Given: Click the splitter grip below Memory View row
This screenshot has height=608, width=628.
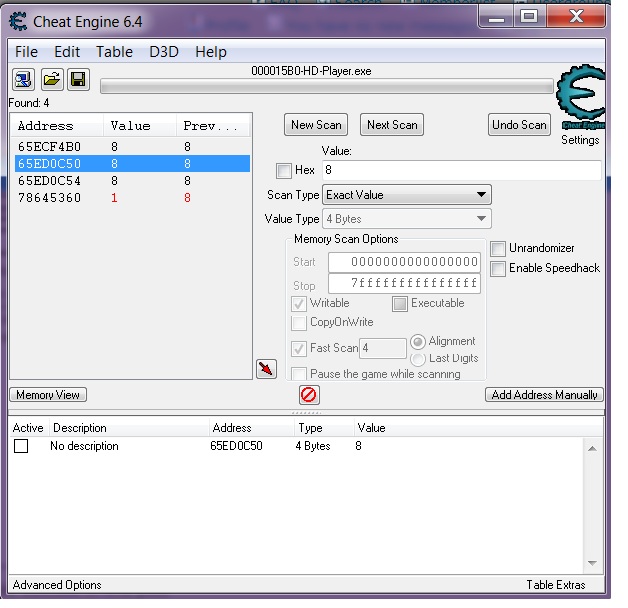Looking at the screenshot, I should coord(306,413).
